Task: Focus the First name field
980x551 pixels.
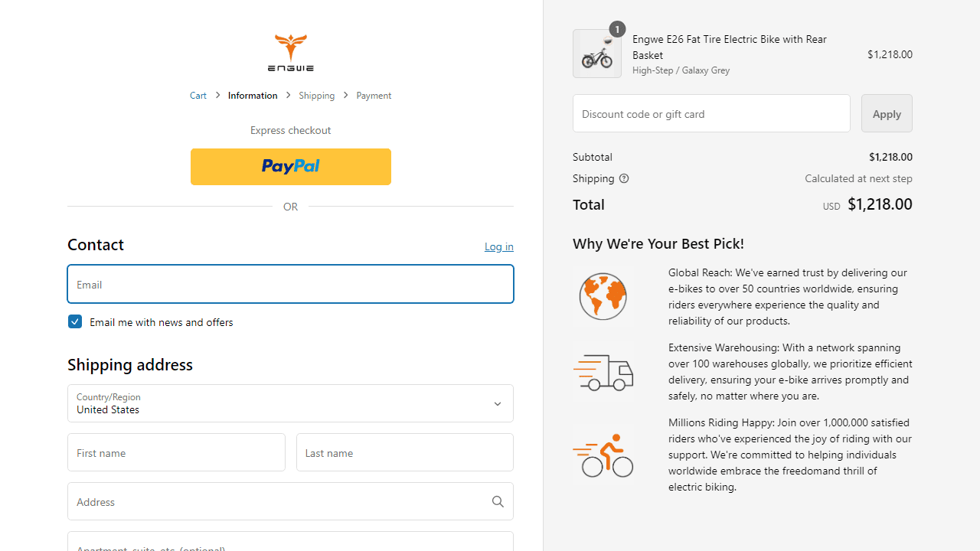Action: (x=176, y=452)
